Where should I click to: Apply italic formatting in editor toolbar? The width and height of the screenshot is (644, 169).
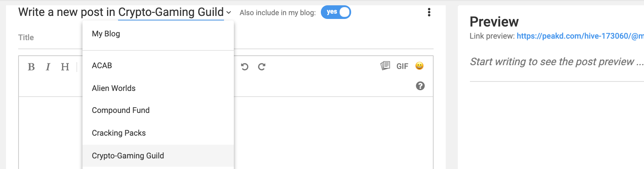tap(48, 67)
